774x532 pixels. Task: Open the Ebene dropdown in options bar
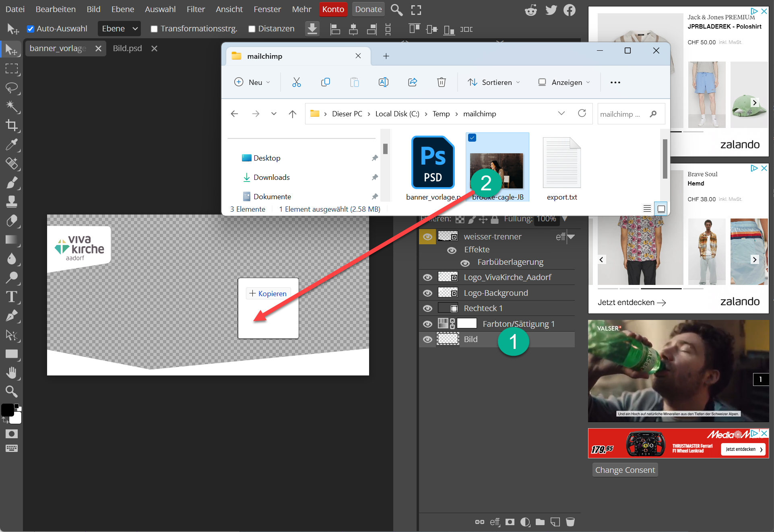pyautogui.click(x=119, y=29)
